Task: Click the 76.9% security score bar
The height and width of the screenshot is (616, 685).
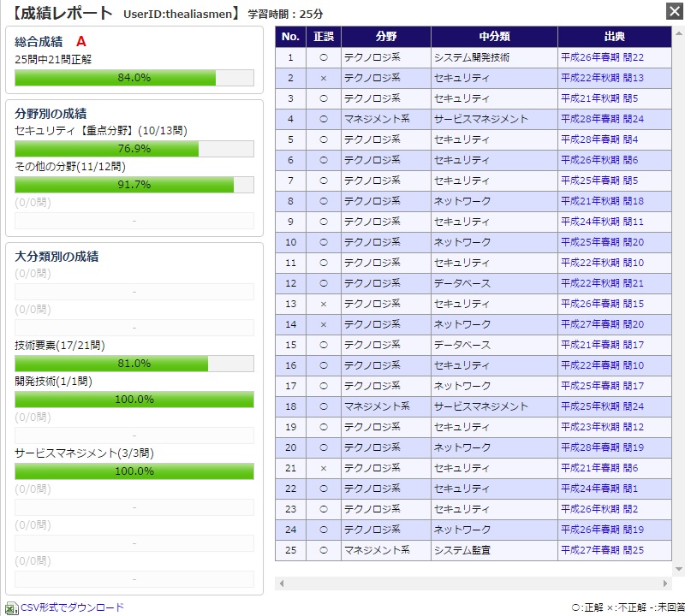Action: pos(134,149)
